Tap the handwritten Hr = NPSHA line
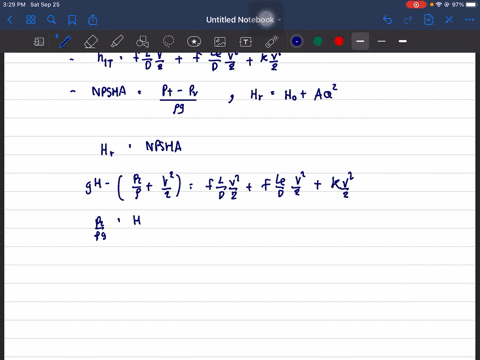 click(x=141, y=148)
